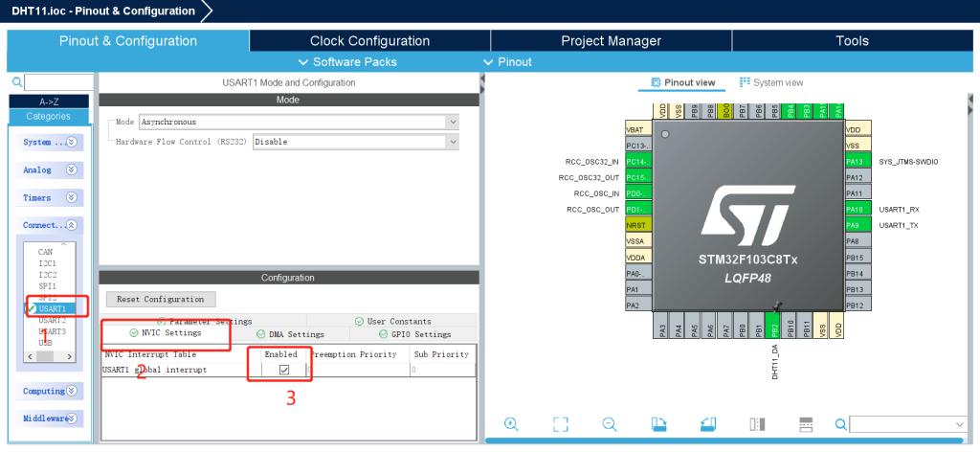Select pin PA1 on the chip
980x452 pixels.
[x=638, y=289]
